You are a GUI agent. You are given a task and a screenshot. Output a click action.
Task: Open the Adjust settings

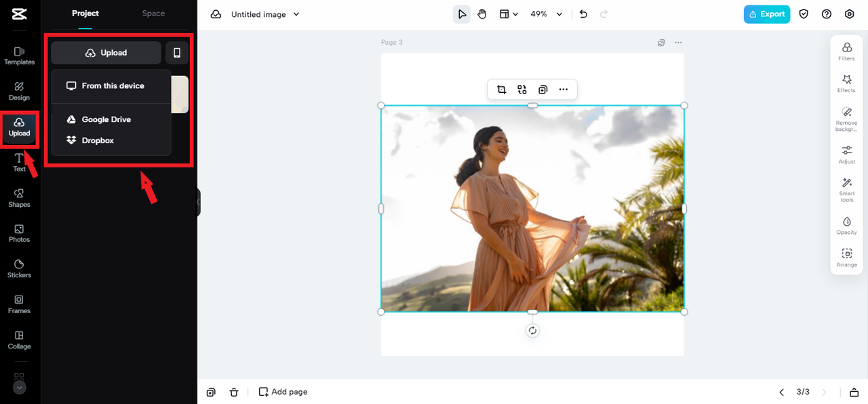[846, 154]
